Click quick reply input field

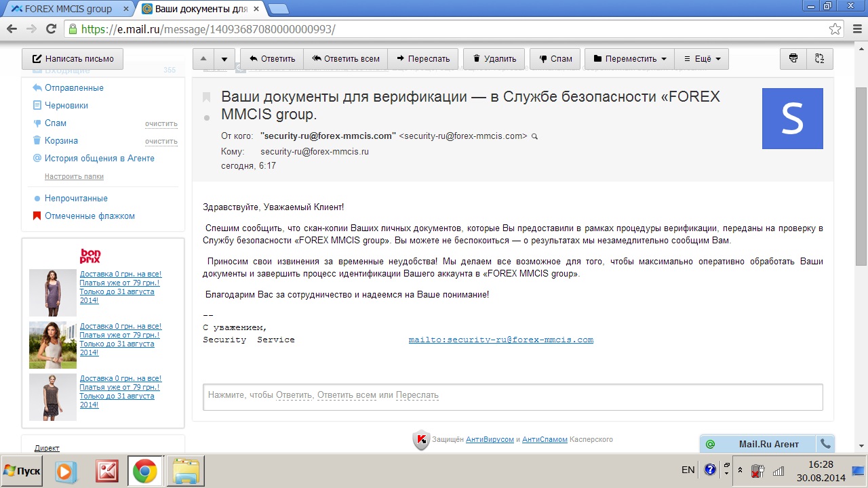click(x=513, y=397)
